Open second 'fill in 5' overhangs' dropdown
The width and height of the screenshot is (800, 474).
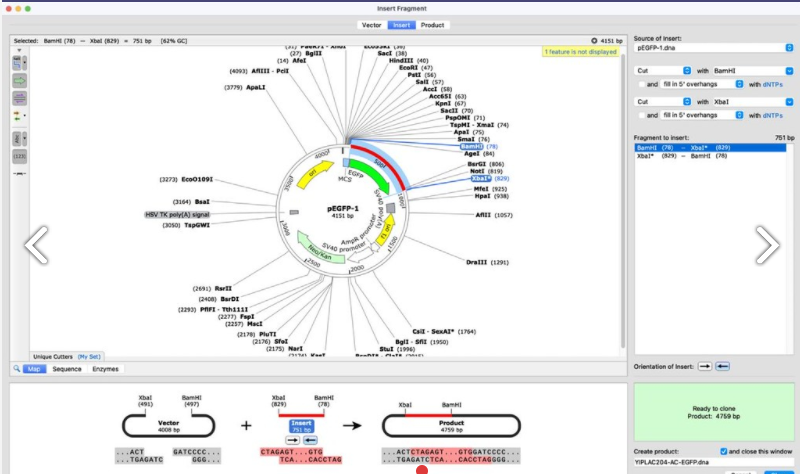point(702,115)
